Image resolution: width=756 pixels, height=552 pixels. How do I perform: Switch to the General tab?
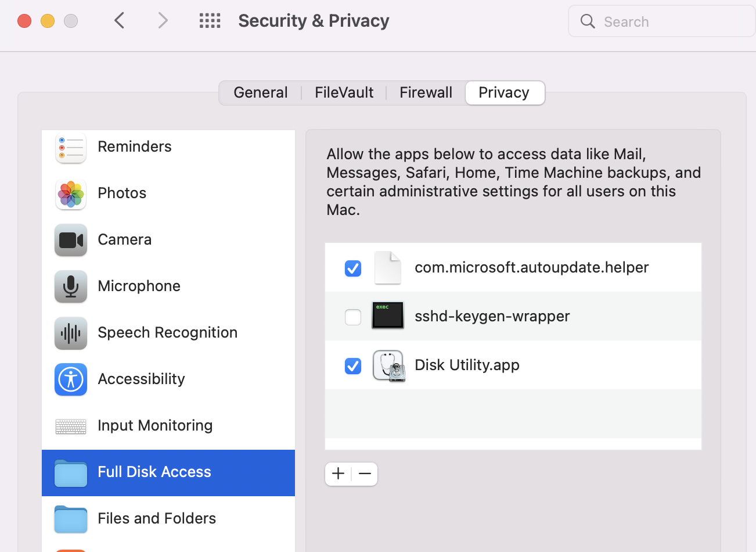point(261,93)
